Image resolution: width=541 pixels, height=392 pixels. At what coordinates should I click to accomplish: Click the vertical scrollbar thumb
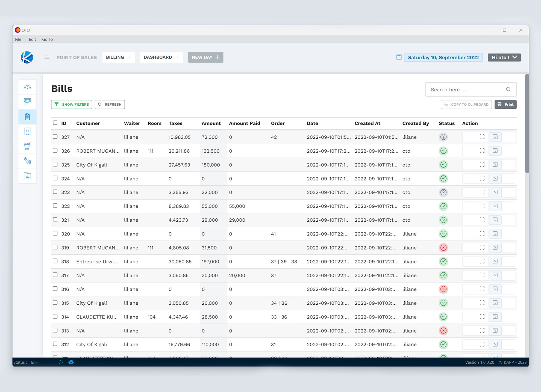point(527,123)
